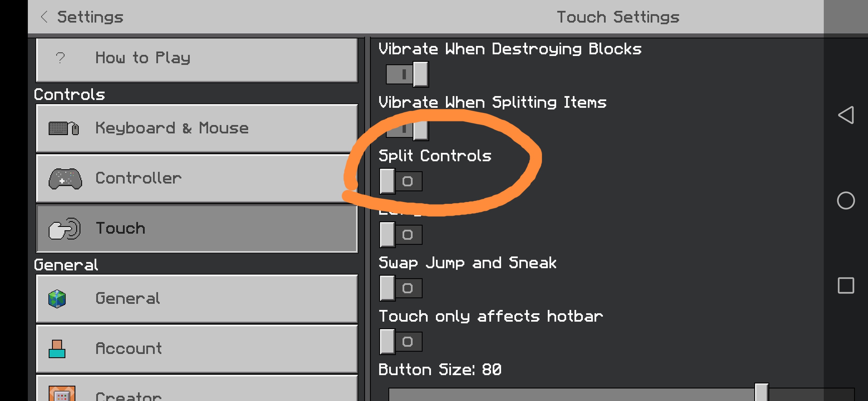
Task: Click the question mark How to Play icon
Action: [x=60, y=58]
